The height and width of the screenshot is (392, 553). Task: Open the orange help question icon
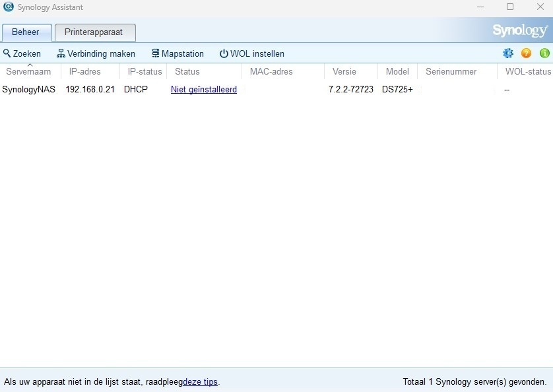[526, 53]
